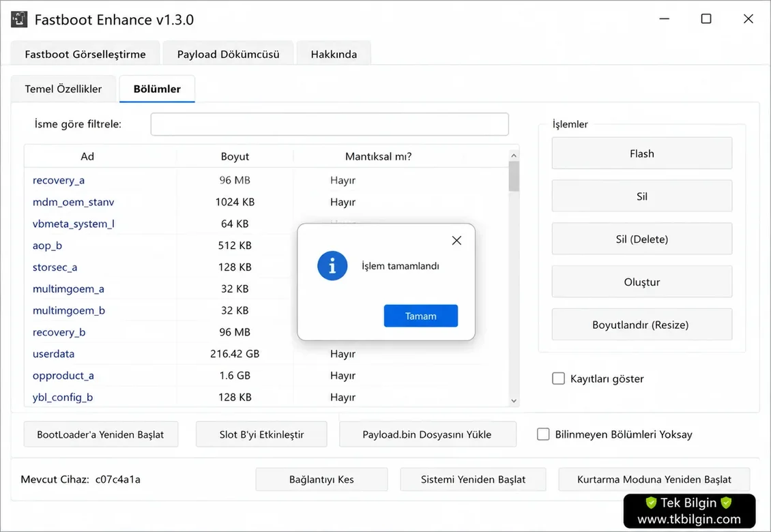Click BootLoader'a Yeniden Başlat button

point(101,434)
